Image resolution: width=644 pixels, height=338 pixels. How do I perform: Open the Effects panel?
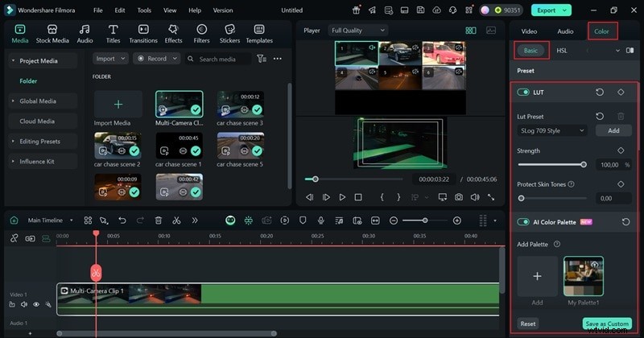(173, 33)
